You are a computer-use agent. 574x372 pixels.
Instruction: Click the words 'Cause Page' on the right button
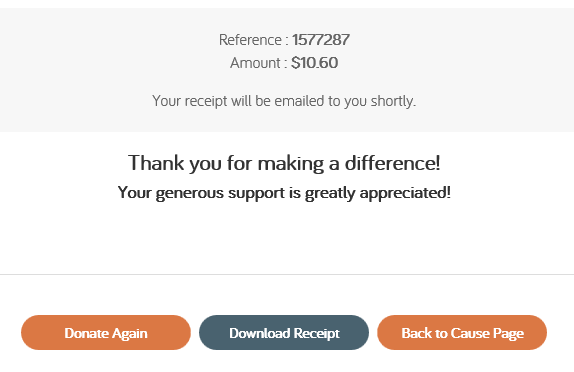487,333
